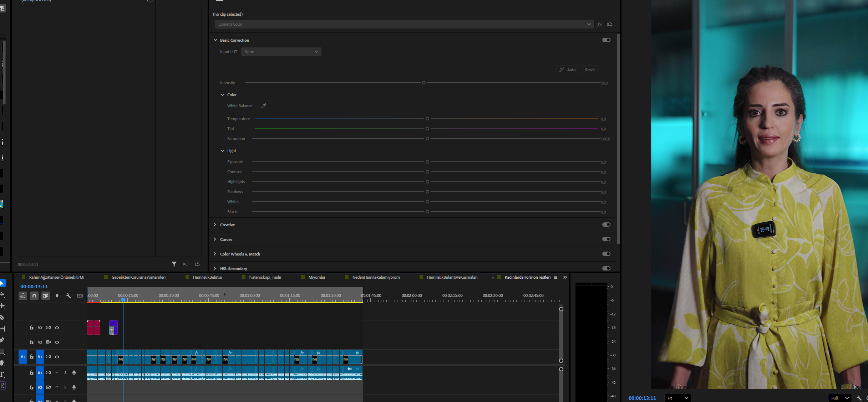Image resolution: width=868 pixels, height=402 pixels.
Task: Collapse the Color subsection
Action: point(223,95)
